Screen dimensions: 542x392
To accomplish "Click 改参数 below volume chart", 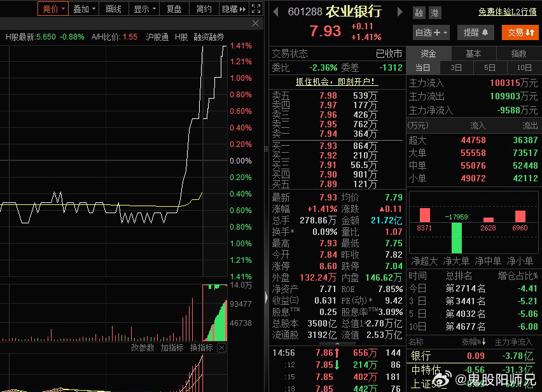I will tap(142, 347).
